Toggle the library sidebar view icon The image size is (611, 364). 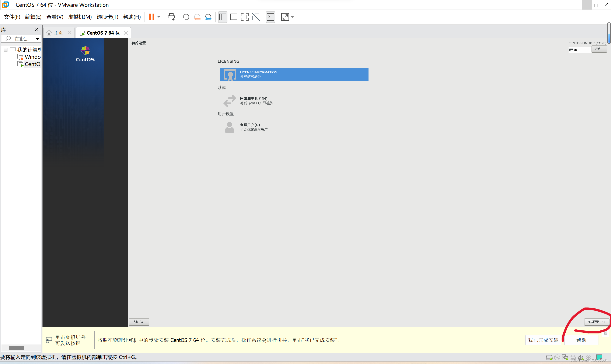click(223, 17)
